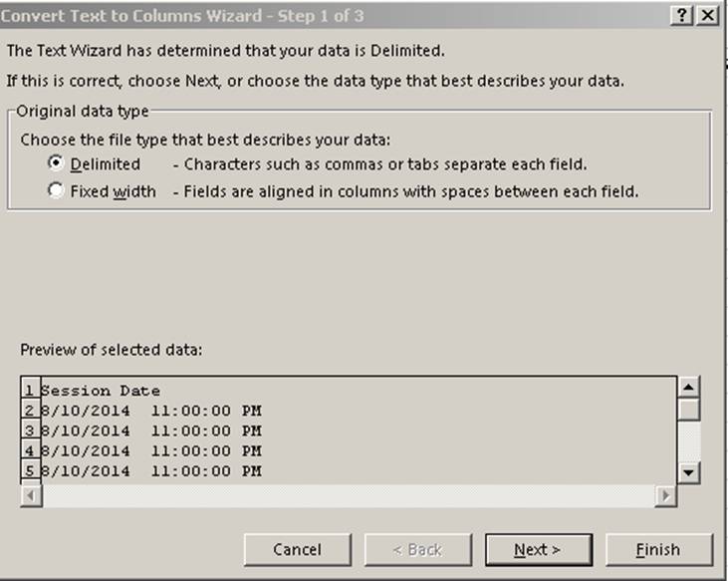Viewport: 728px width, 581px height.
Task: Click the preview horizontal scroll right arrow
Action: click(666, 495)
